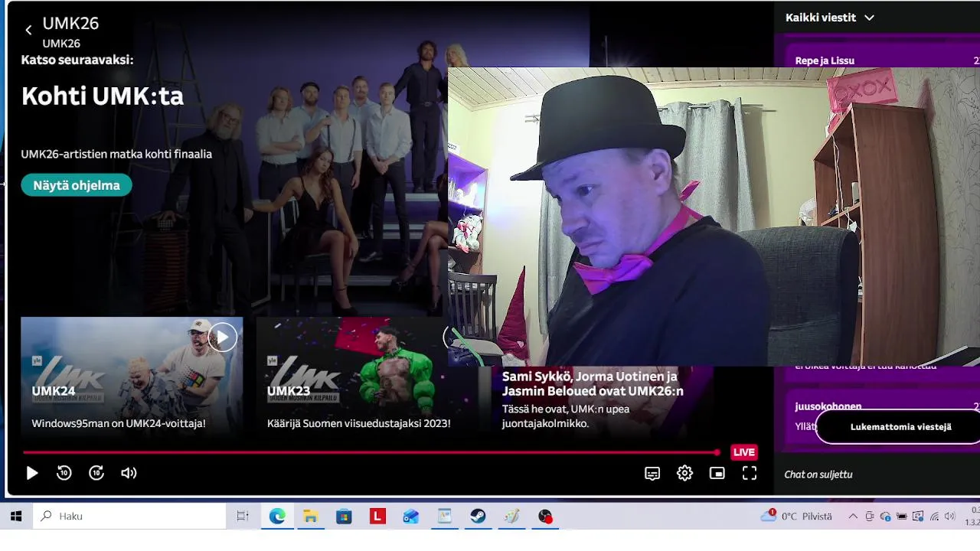Toggle picture-in-picture mode
The width and height of the screenshot is (980, 551).
(x=717, y=474)
